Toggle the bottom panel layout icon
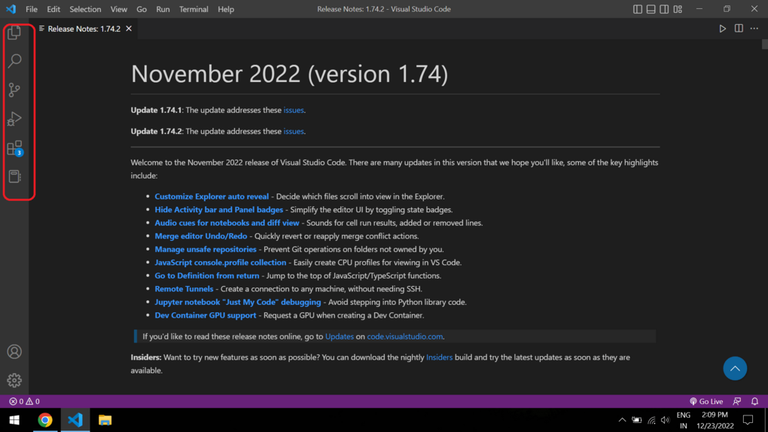Image resolution: width=768 pixels, height=432 pixels. [650, 9]
